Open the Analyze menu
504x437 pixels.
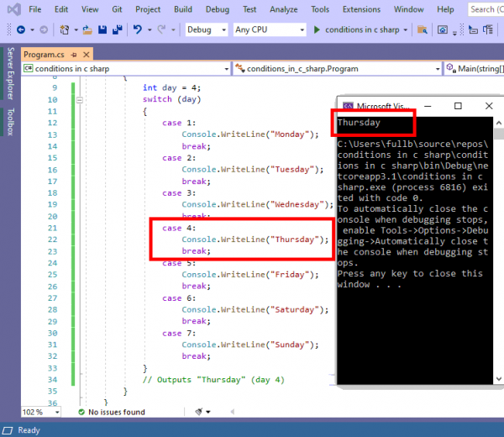(x=281, y=9)
